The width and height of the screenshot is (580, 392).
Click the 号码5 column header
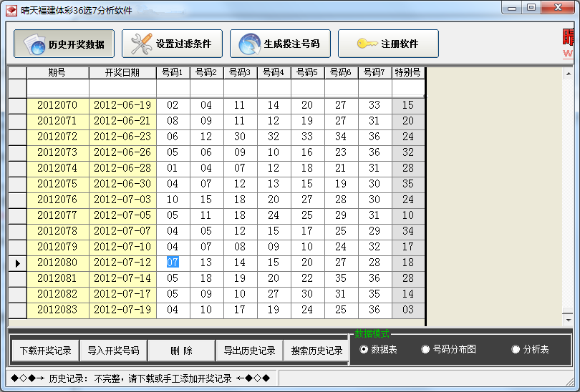click(308, 73)
